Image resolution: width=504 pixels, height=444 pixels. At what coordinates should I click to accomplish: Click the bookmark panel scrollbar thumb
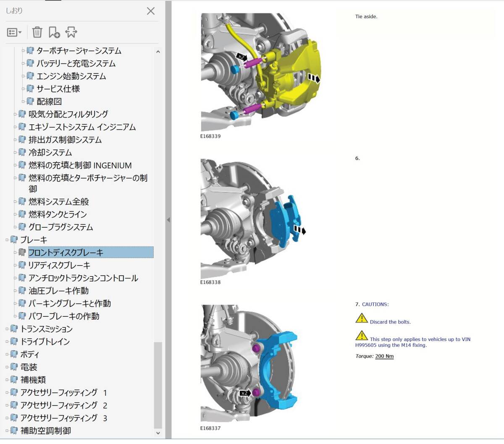tap(158, 385)
